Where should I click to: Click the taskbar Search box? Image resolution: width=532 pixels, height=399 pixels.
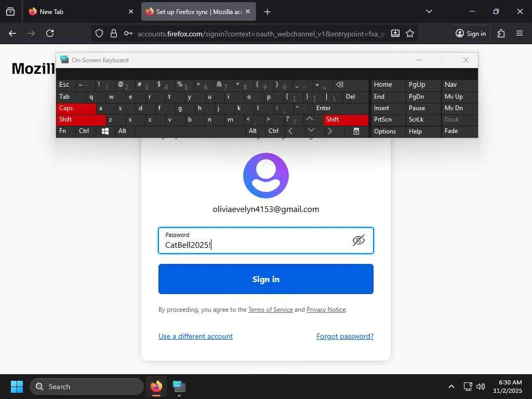pyautogui.click(x=87, y=387)
